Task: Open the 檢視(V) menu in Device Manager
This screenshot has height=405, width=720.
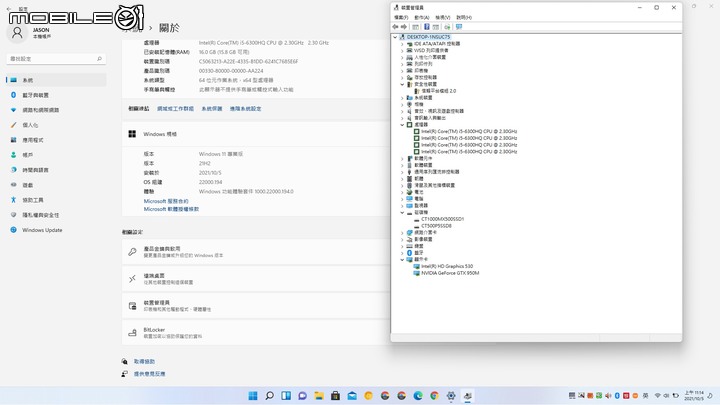Action: [x=443, y=17]
